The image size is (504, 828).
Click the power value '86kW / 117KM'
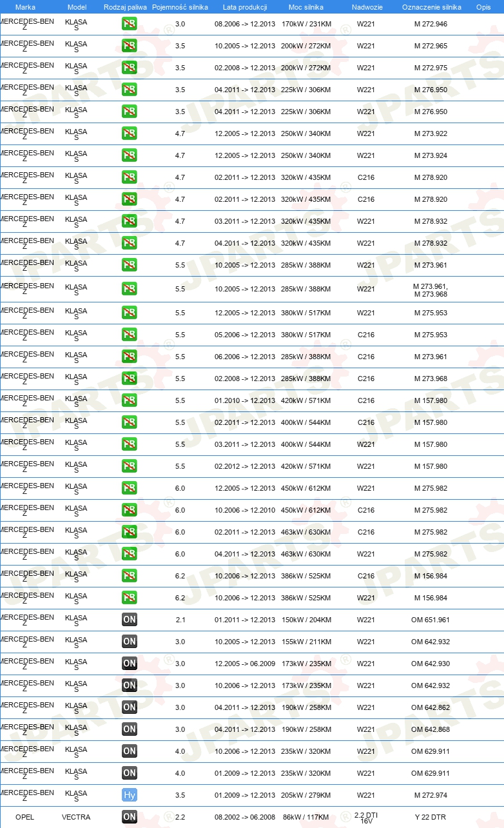pyautogui.click(x=306, y=817)
